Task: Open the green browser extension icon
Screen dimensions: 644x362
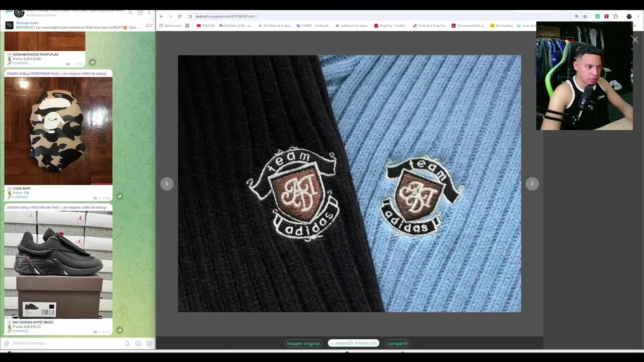Action: (597, 16)
